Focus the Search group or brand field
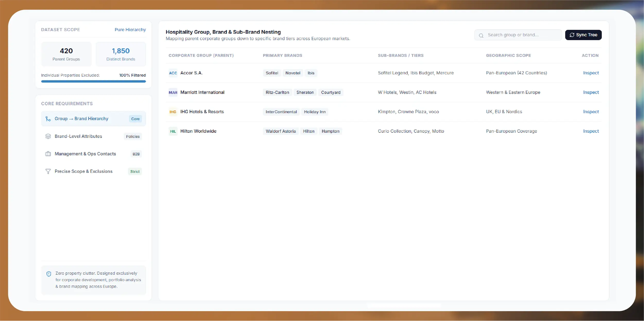The image size is (644, 321). [518, 35]
